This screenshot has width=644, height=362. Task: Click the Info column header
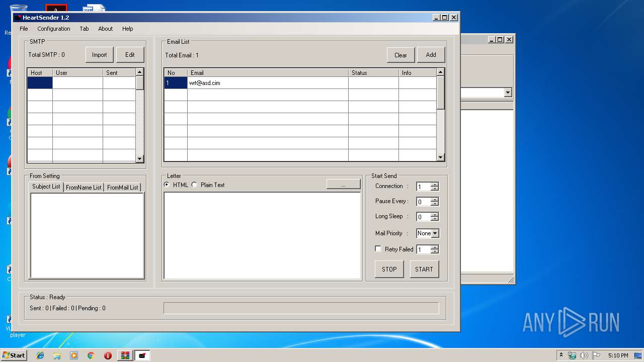pyautogui.click(x=417, y=73)
